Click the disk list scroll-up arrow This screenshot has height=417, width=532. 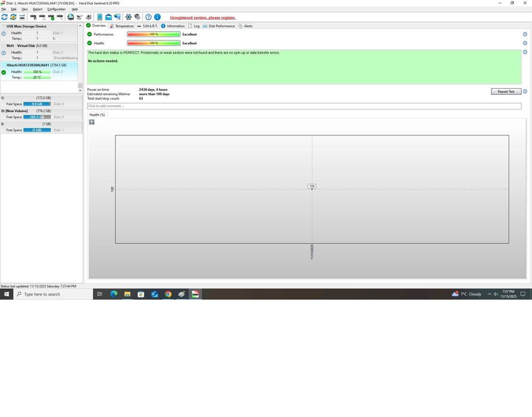click(80, 26)
